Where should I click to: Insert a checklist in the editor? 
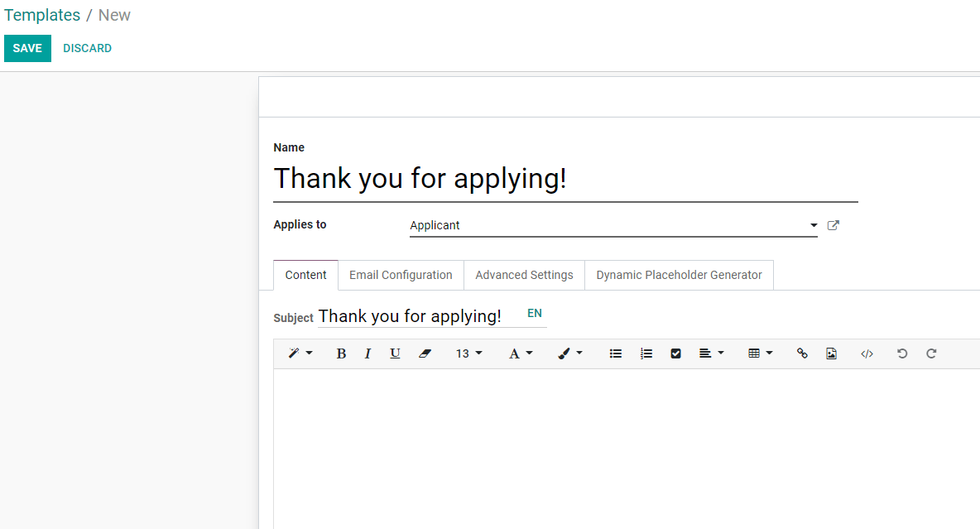676,353
